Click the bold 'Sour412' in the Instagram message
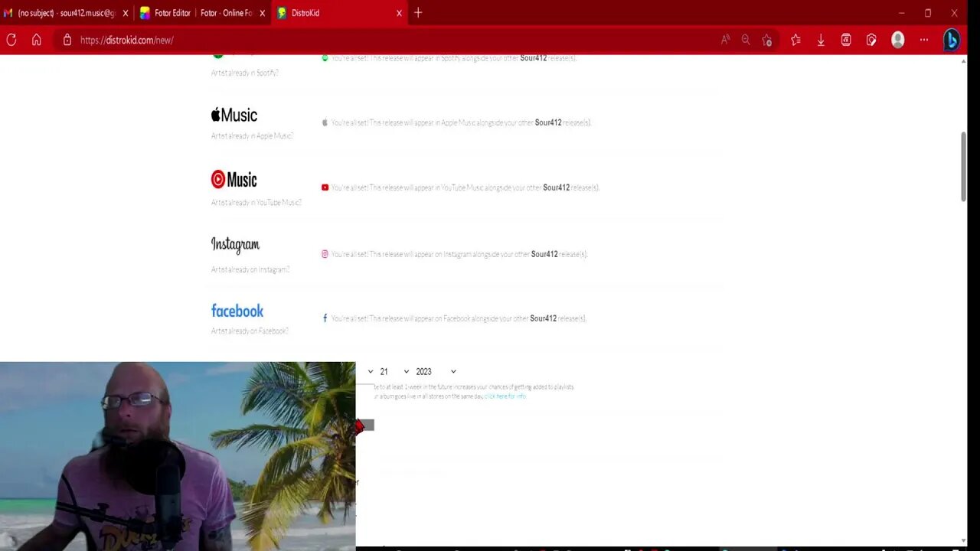This screenshot has height=551, width=980. (x=544, y=254)
